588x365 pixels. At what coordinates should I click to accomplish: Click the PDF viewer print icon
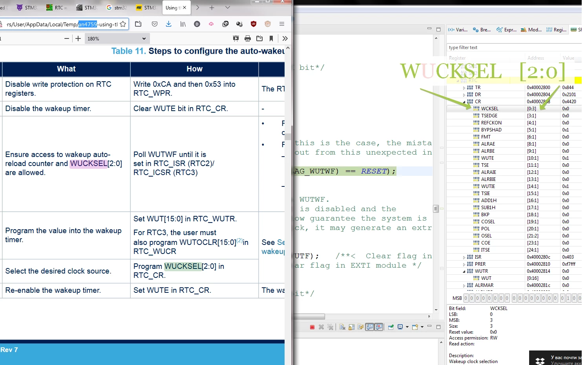point(248,38)
